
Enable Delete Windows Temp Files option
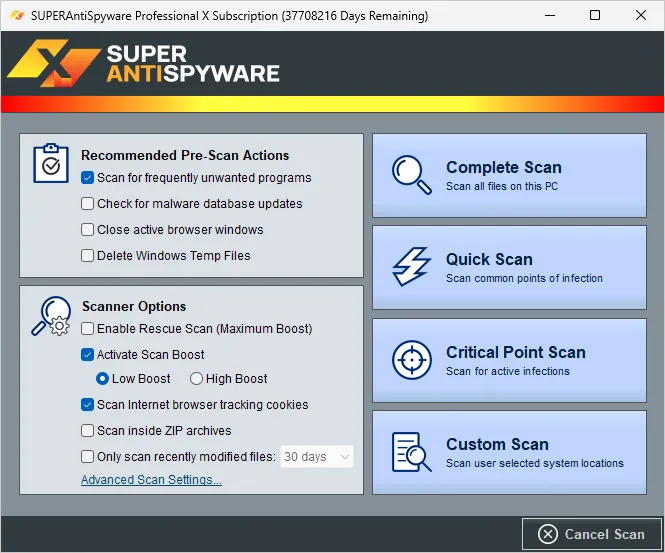(x=87, y=256)
